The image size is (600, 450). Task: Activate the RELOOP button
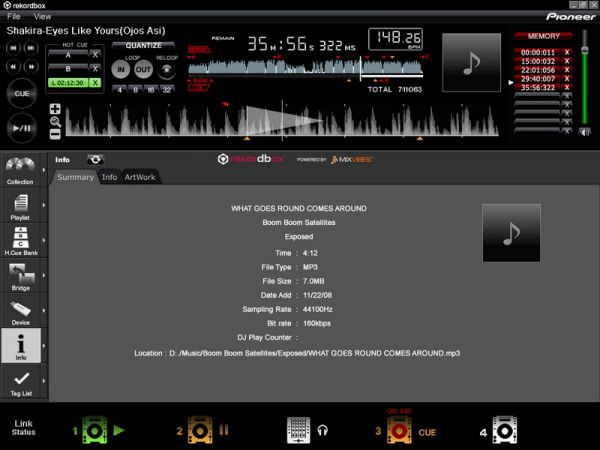coord(166,70)
